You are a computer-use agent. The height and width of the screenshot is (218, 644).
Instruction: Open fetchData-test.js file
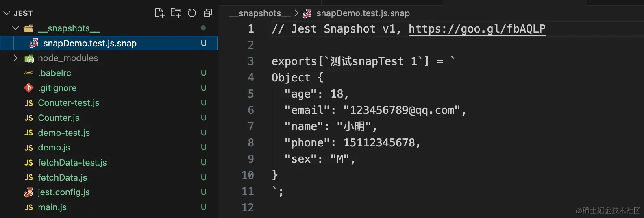coord(72,163)
